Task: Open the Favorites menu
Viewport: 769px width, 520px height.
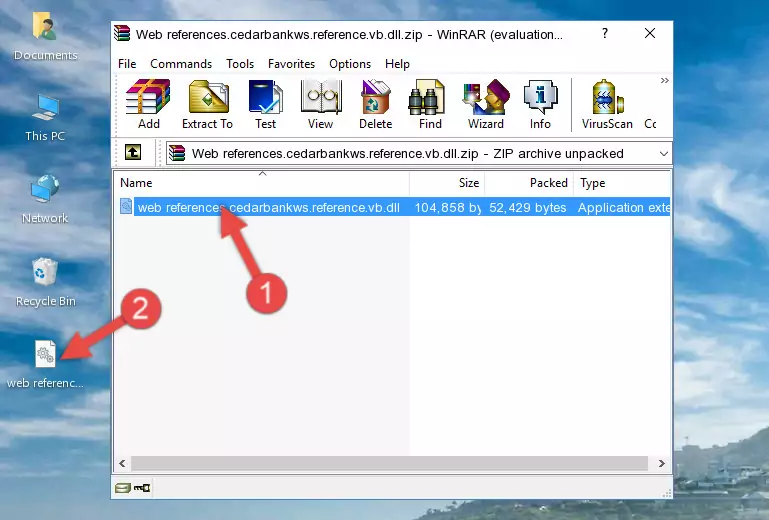Action: pyautogui.click(x=291, y=64)
